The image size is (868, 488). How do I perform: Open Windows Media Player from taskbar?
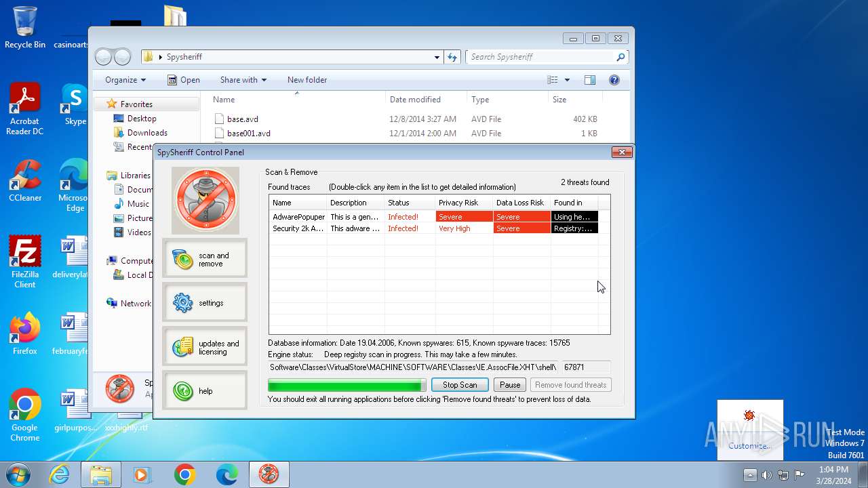(x=142, y=475)
